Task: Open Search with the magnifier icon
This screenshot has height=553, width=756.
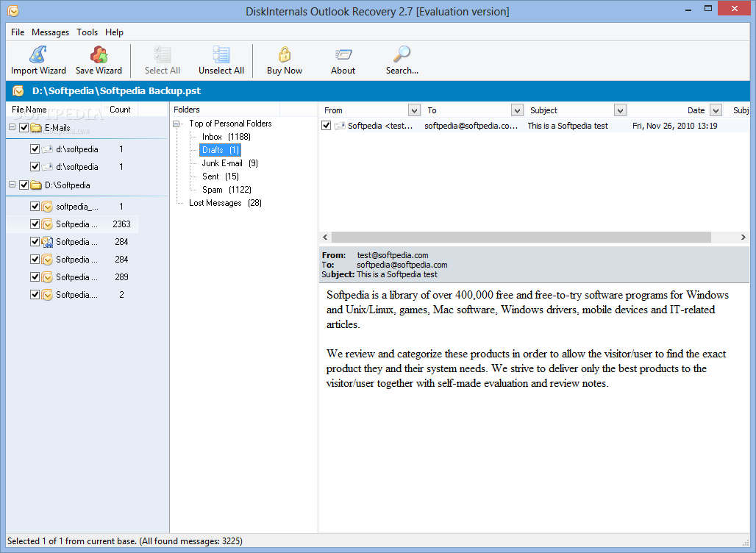Action: 402,54
